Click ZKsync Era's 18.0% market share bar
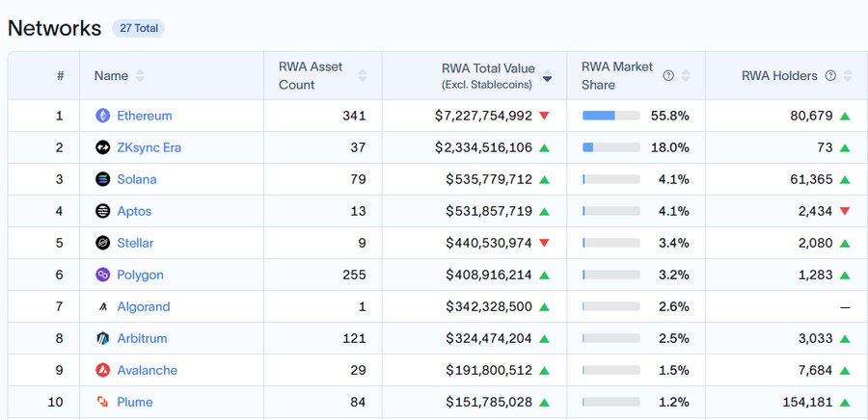Image resolution: width=868 pixels, height=420 pixels. coord(611,147)
